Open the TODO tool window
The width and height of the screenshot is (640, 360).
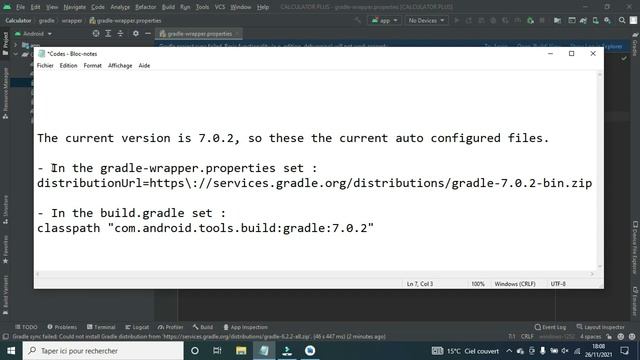[x=26, y=327]
